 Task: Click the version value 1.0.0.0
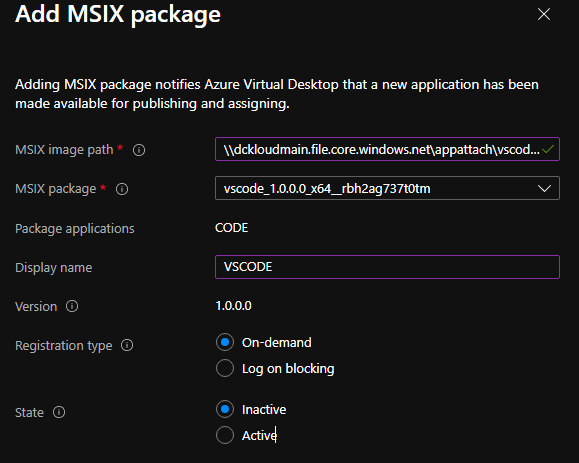pos(233,306)
